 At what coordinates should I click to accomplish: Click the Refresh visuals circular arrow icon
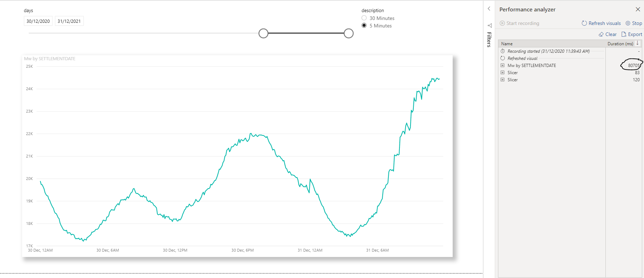point(584,23)
